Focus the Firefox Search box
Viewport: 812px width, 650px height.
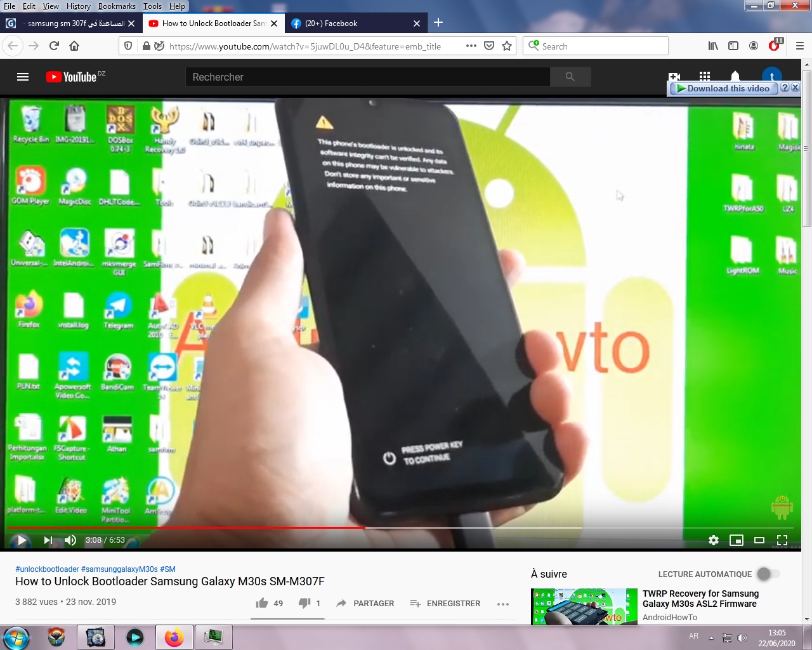tap(596, 46)
